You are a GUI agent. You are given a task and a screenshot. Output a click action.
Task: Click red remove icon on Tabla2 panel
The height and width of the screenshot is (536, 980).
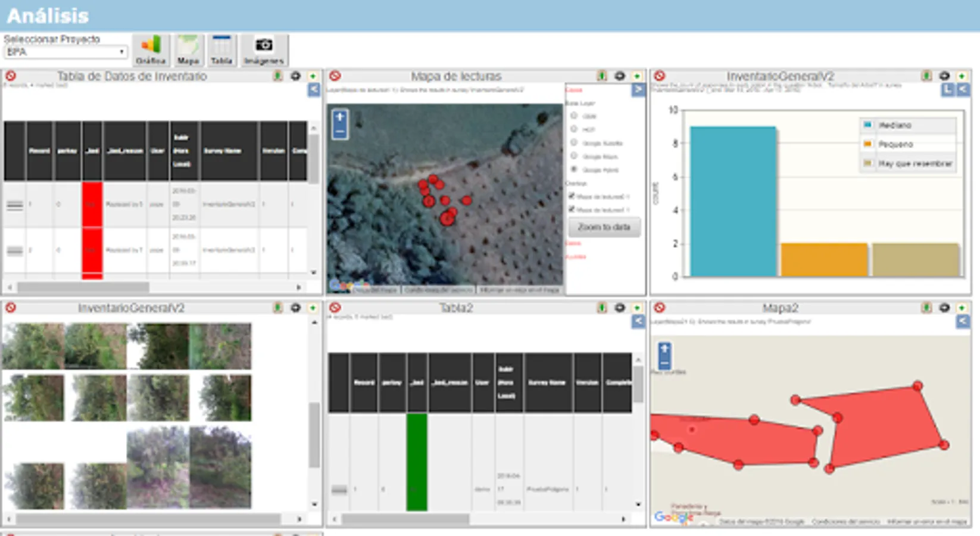coord(335,308)
